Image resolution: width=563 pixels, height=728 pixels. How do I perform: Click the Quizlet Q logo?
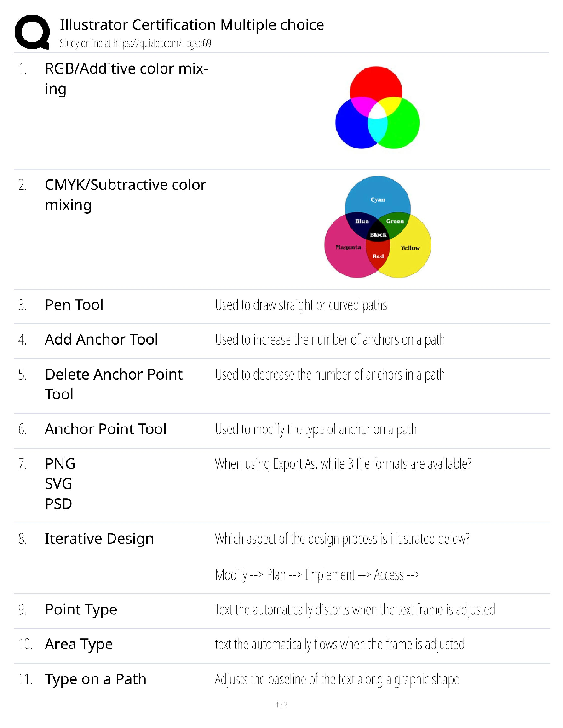(32, 32)
